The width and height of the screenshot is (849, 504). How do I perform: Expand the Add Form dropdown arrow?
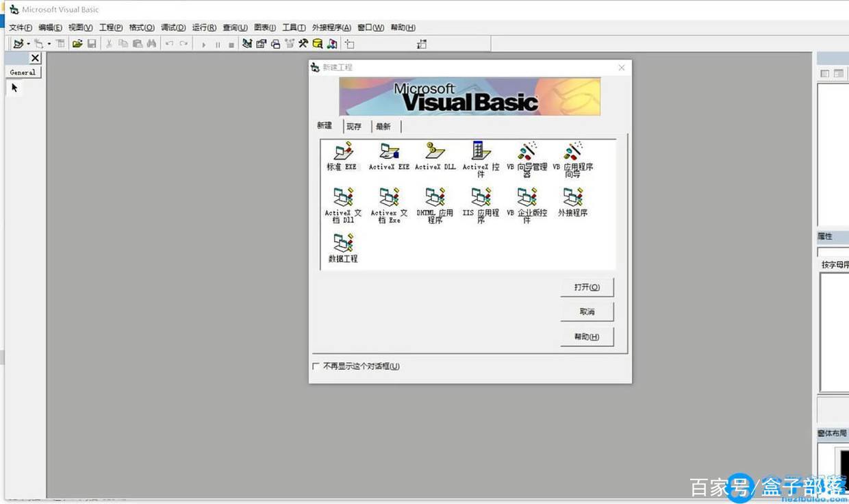[49, 44]
